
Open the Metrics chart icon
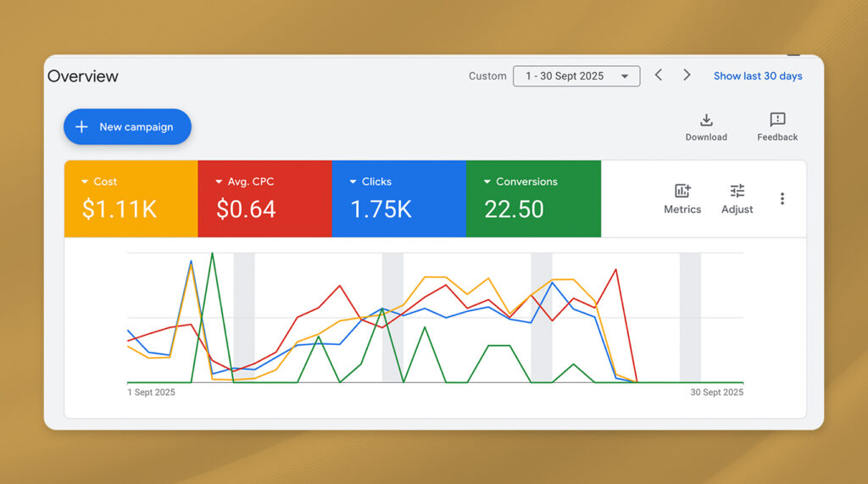pyautogui.click(x=682, y=192)
